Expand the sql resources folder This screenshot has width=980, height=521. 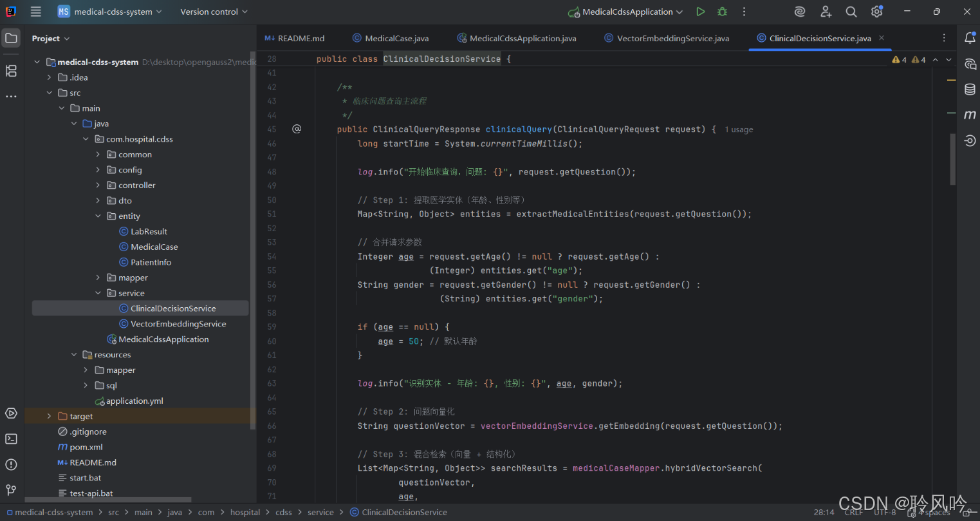[86, 386]
